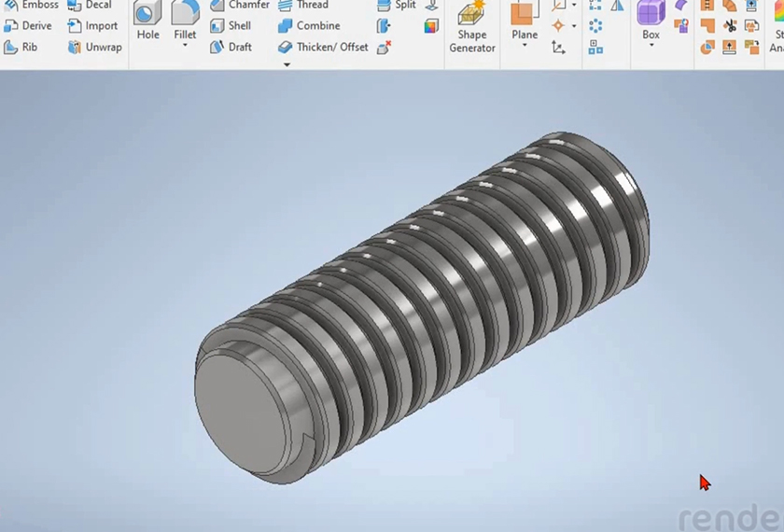The height and width of the screenshot is (532, 784).
Task: Create a UCS with the axis icon
Action: (558, 47)
